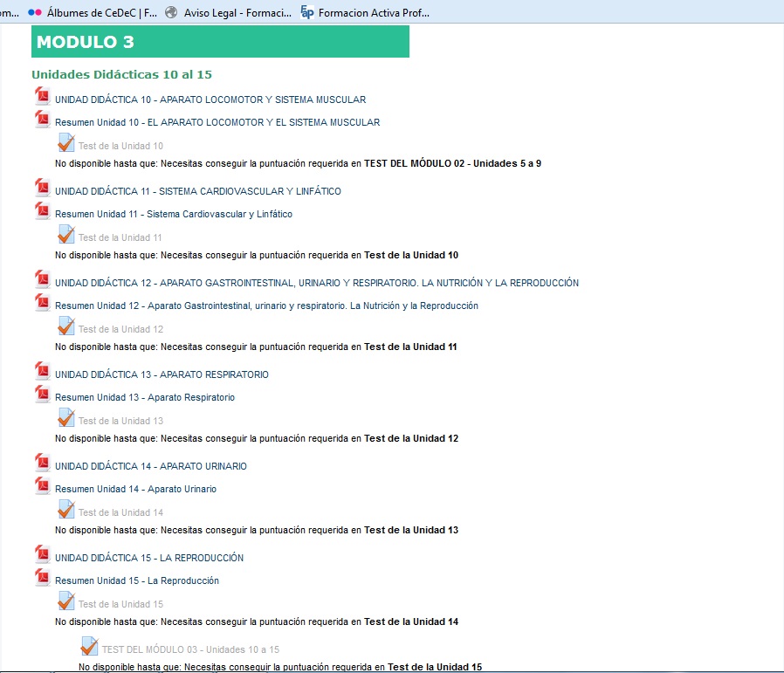Screen dimensions: 784x673
Task: Click PDF icon beside Resumen Unidad 15
Action: [42, 578]
